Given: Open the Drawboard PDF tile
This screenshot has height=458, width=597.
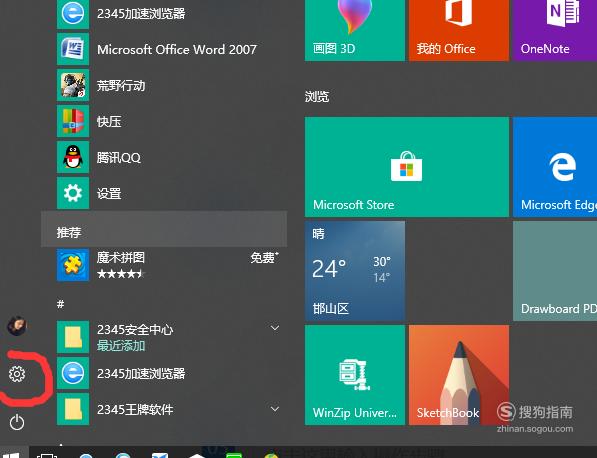Looking at the screenshot, I should click(555, 271).
